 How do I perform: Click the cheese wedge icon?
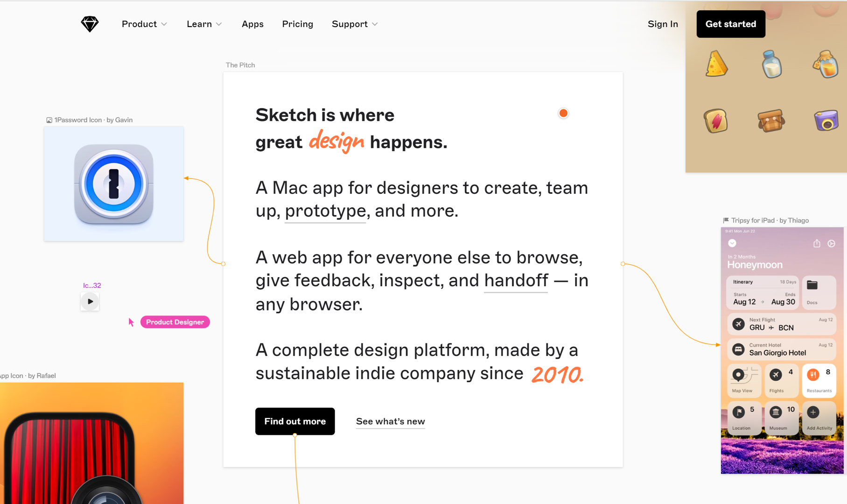pos(716,64)
